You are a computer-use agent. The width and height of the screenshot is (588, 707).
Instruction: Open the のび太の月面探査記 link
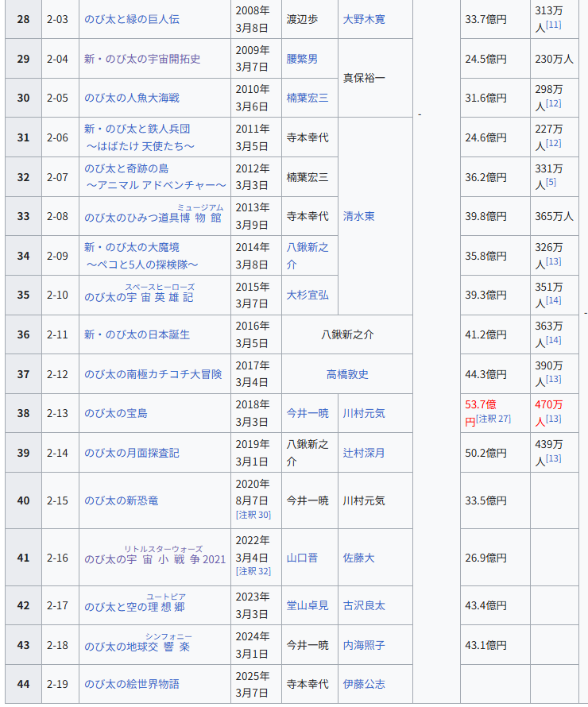[x=132, y=453]
